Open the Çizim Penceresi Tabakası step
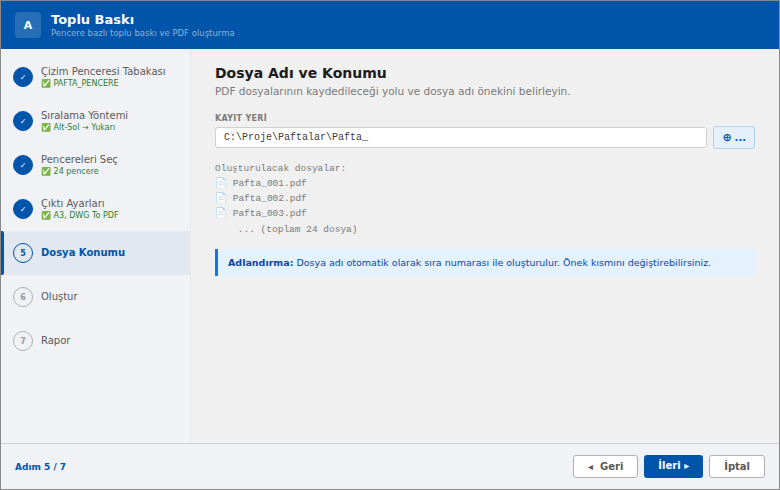The image size is (780, 490). pos(96,77)
